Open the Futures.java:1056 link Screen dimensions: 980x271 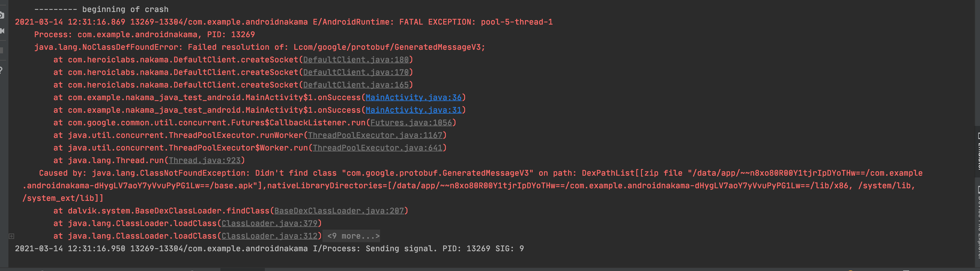pyautogui.click(x=411, y=122)
